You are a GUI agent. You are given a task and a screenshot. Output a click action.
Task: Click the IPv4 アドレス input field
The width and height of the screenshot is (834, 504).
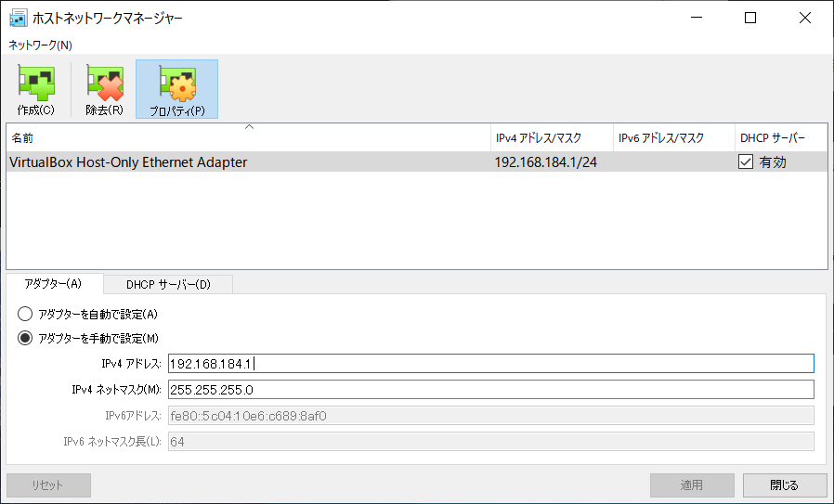coord(491,364)
